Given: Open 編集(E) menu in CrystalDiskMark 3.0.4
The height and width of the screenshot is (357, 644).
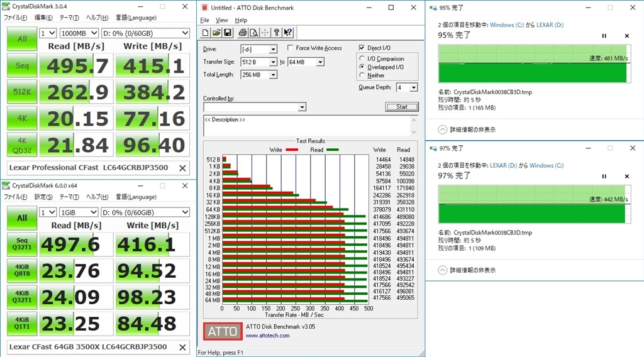Looking at the screenshot, I should (x=43, y=18).
